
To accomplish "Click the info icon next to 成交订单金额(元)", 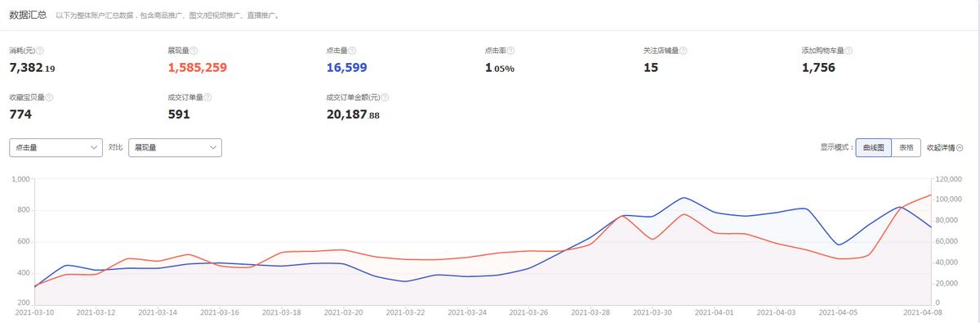I will pyautogui.click(x=386, y=96).
